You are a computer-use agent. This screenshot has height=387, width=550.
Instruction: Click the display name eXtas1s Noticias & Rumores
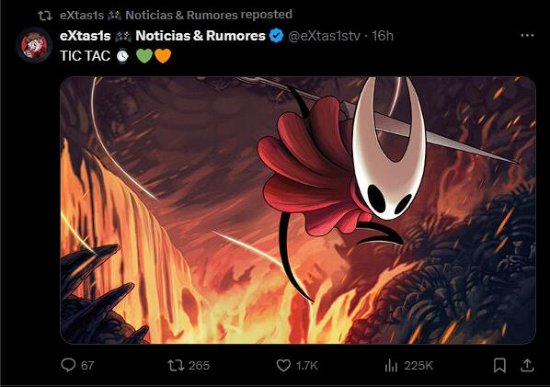pyautogui.click(x=162, y=36)
